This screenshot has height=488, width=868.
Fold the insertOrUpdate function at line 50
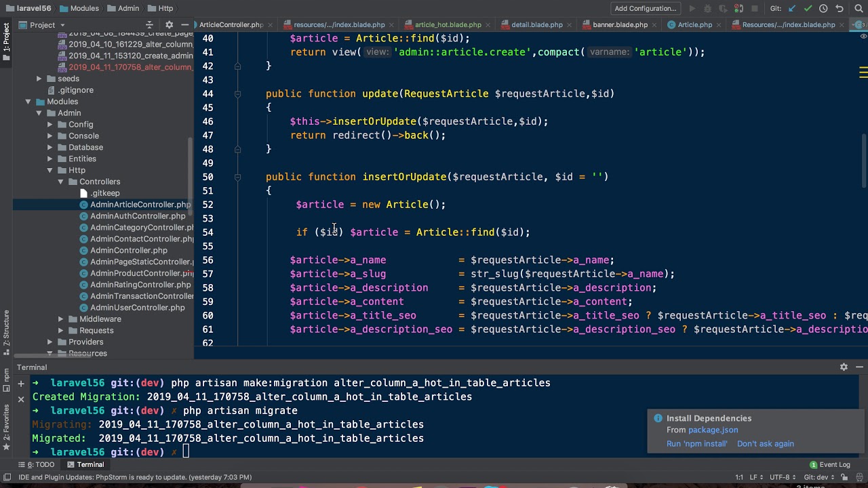(237, 177)
